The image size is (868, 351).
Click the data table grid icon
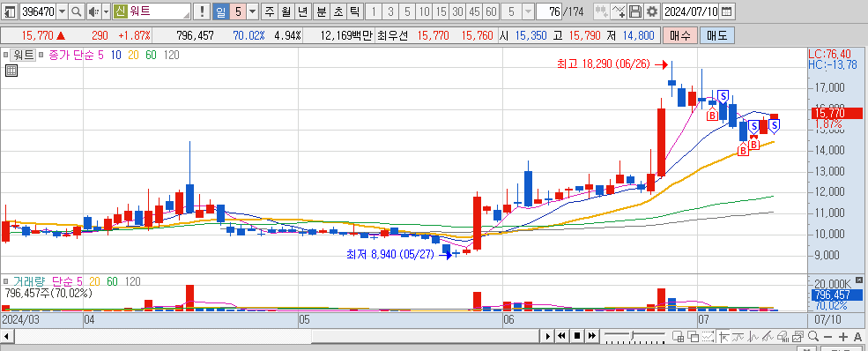[x=11, y=71]
